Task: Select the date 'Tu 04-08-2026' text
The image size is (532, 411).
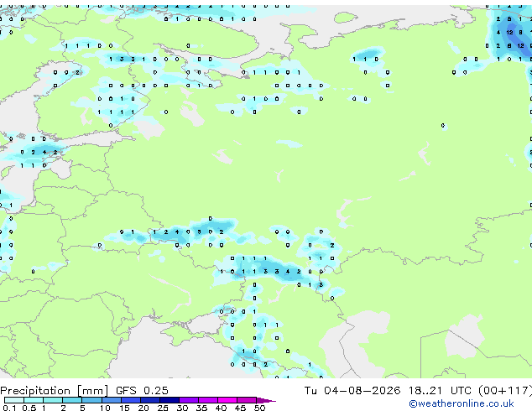Action: [352, 391]
